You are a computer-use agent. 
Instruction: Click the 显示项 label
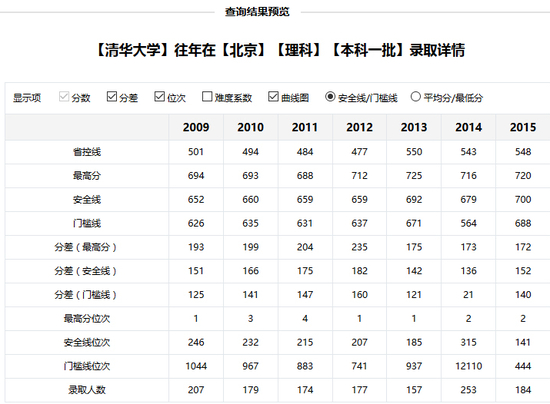(x=27, y=97)
